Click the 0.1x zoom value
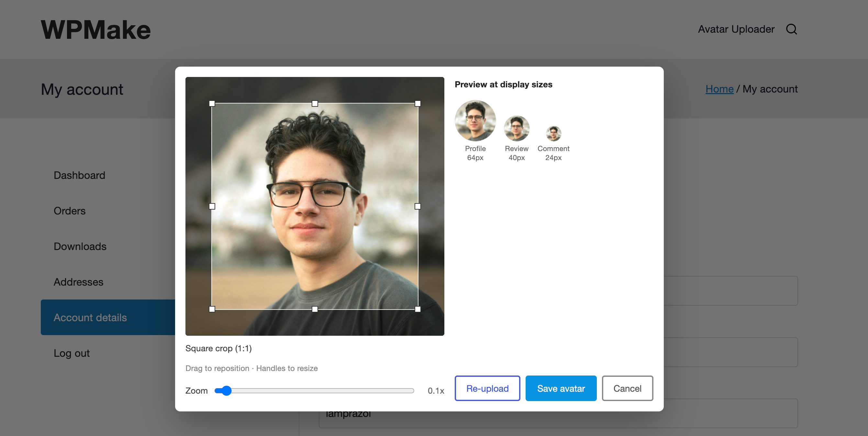The height and width of the screenshot is (436, 868). 436,390
